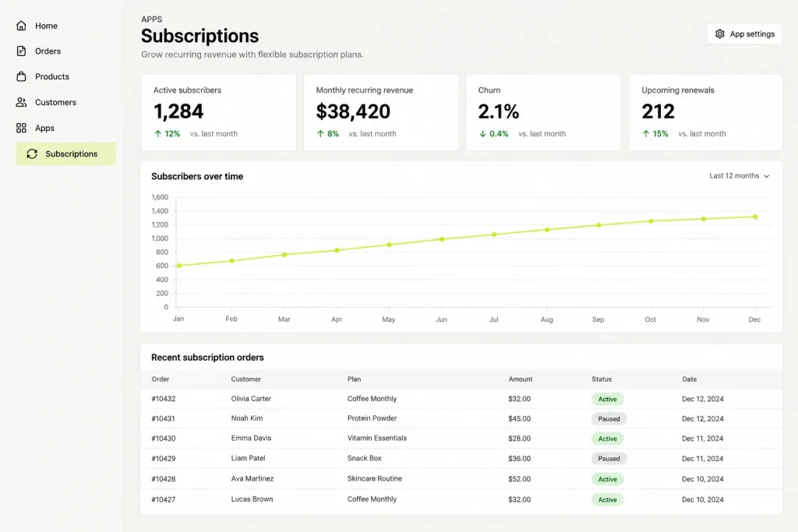Click the Subscribers over time heading
The image size is (798, 532).
click(x=197, y=177)
